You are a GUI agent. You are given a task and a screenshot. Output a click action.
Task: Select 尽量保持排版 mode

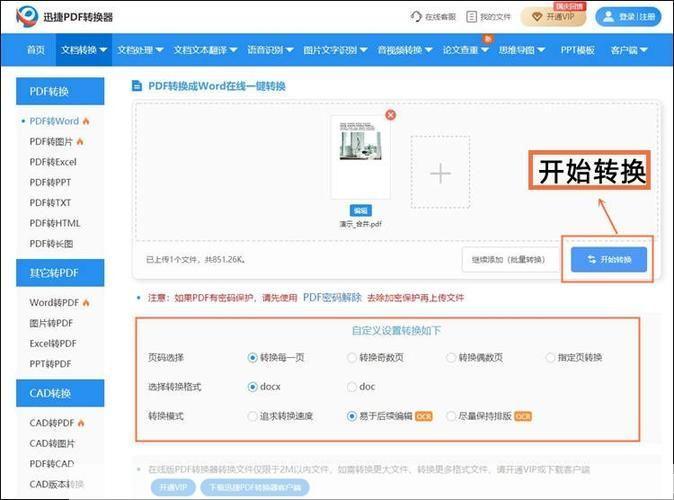[451, 416]
